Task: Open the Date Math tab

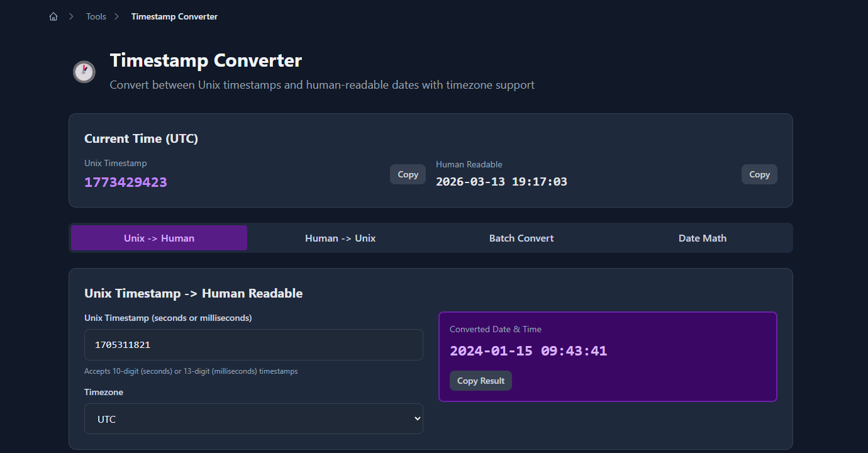Action: tap(703, 238)
